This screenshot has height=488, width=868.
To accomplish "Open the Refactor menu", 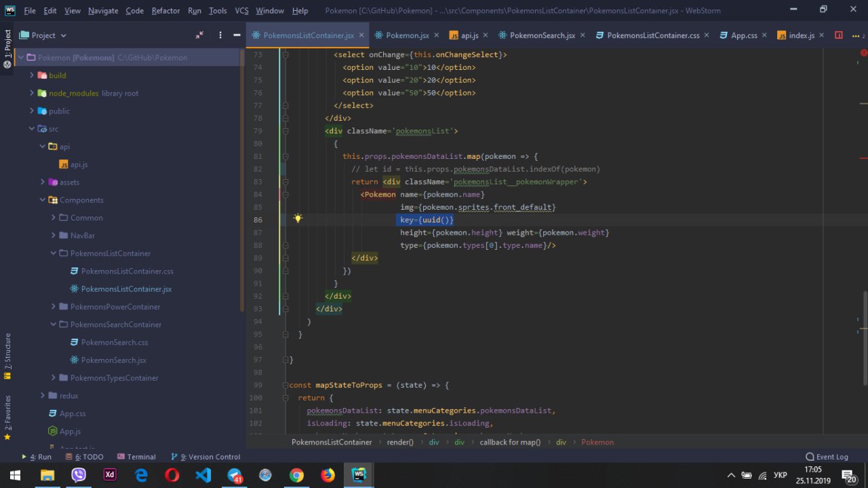I will click(165, 10).
